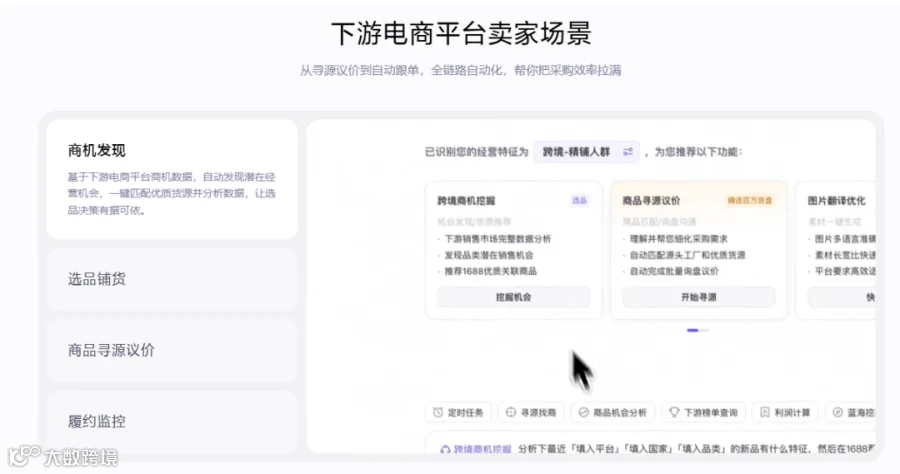Click bullet text 自动匹配源头工厂和优质货源
The height and width of the screenshot is (474, 900).
coord(688,255)
